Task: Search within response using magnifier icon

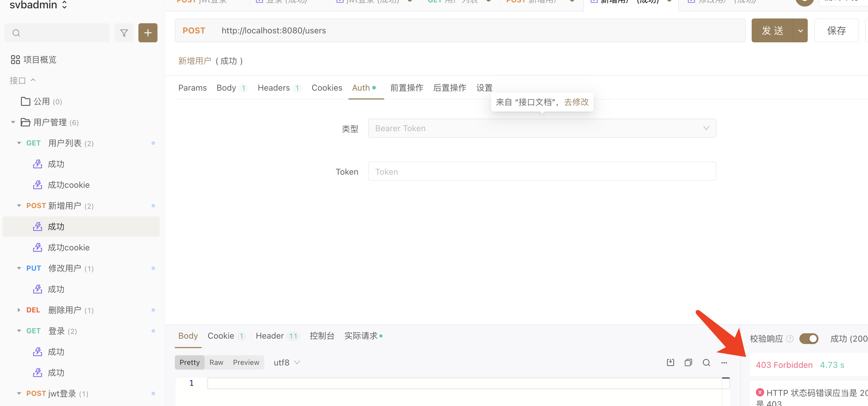Action: [x=706, y=362]
